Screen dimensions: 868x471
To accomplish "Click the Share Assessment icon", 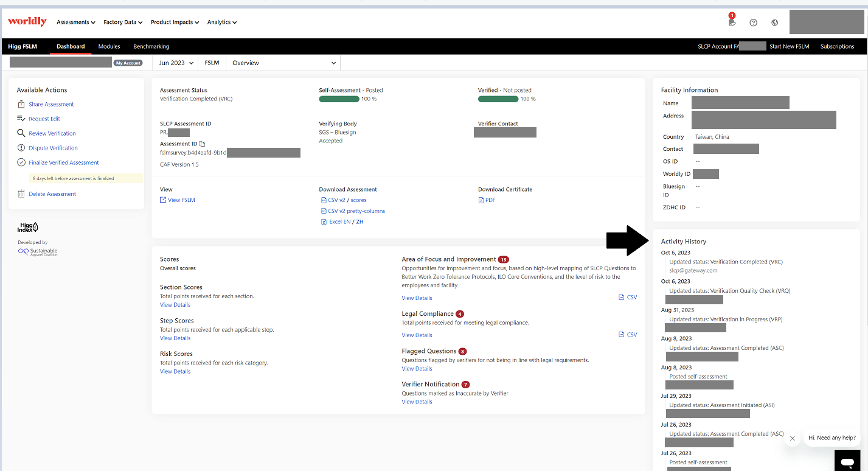I will click(21, 104).
